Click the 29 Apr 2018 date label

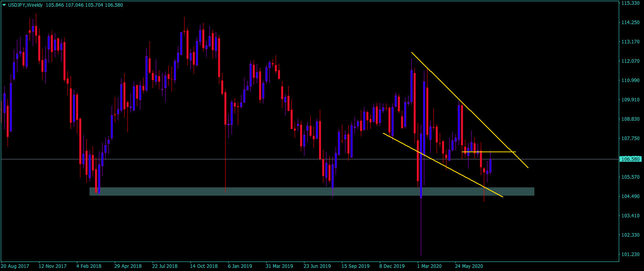[128, 266]
